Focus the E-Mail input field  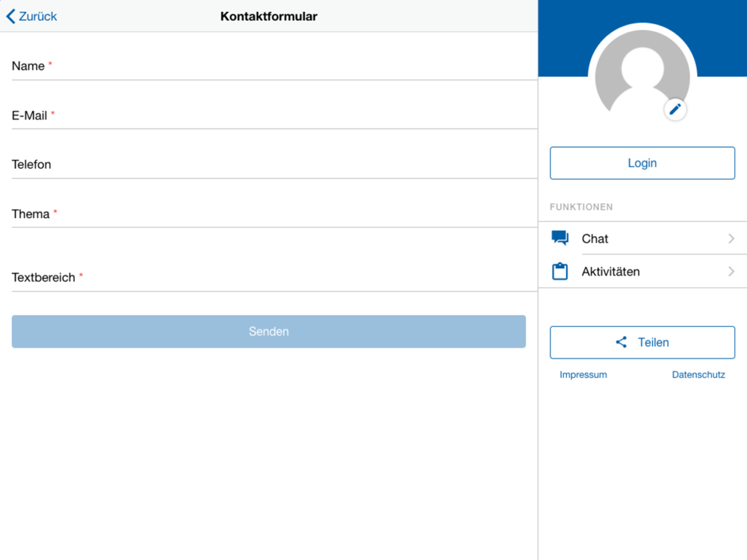[x=274, y=115]
